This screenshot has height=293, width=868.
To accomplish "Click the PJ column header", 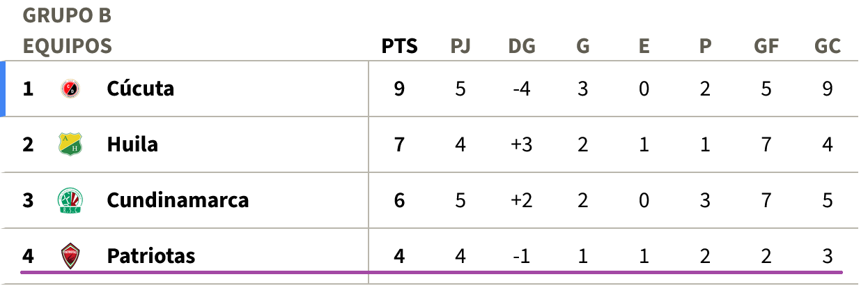I will point(460,47).
